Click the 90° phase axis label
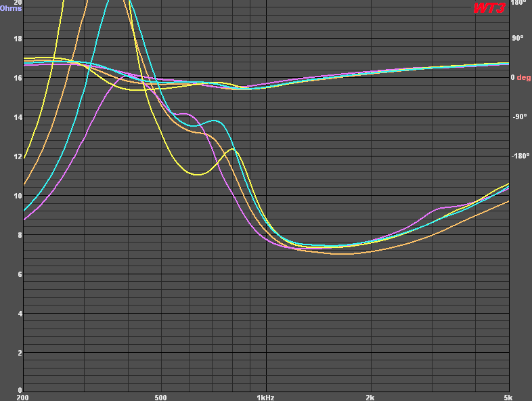532x401 pixels. click(517, 38)
